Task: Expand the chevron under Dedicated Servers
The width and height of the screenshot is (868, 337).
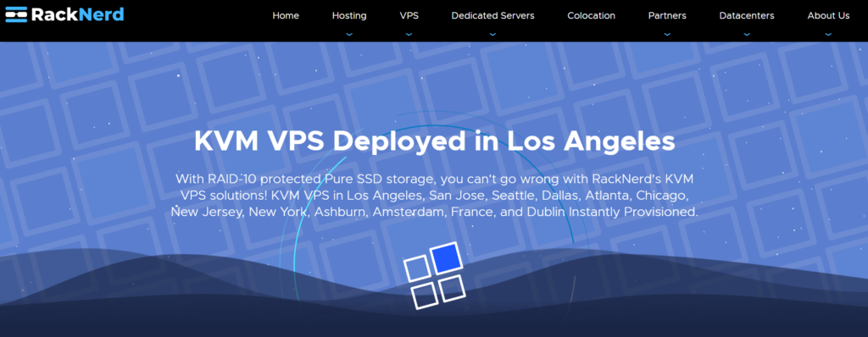Action: tap(492, 35)
